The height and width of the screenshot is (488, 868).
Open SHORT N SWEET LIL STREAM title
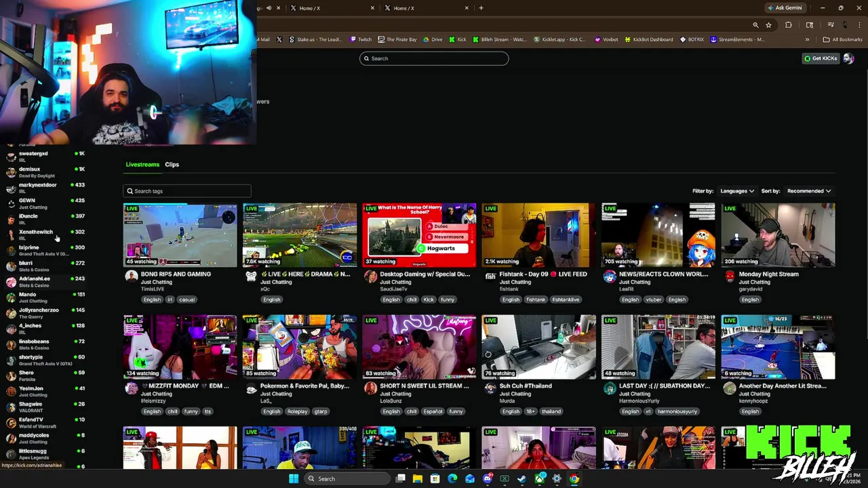coord(424,386)
